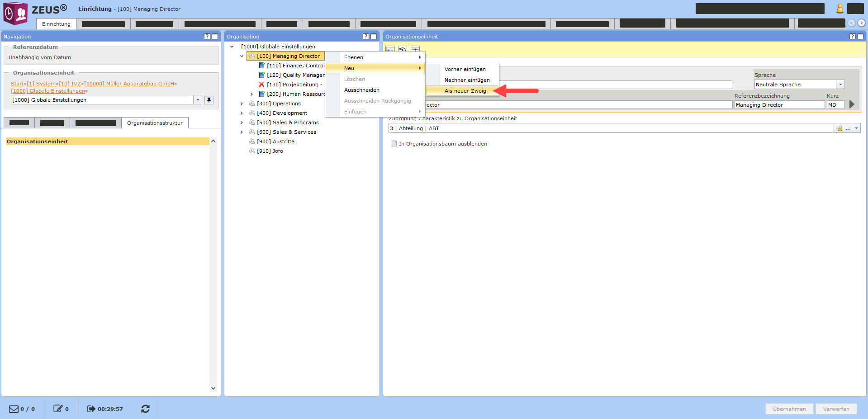The height and width of the screenshot is (419, 868).
Task: Click the edit notes icon in status bar
Action: [58, 409]
